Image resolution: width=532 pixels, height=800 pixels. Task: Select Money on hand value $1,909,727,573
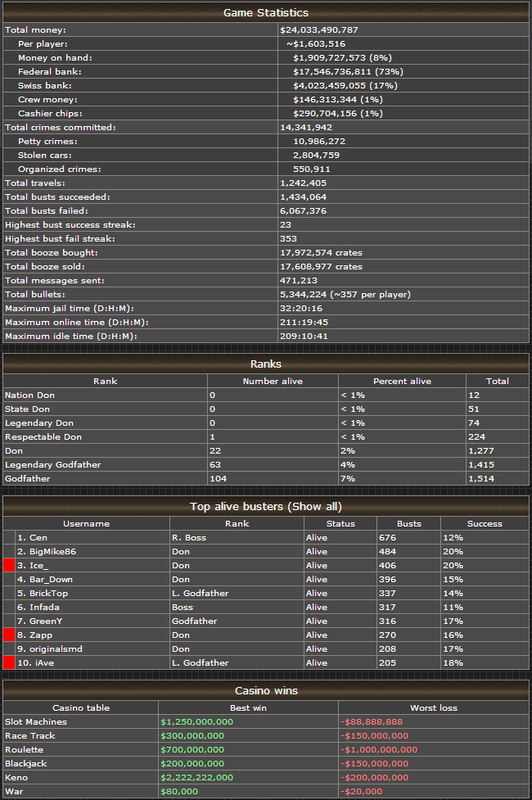330,58
